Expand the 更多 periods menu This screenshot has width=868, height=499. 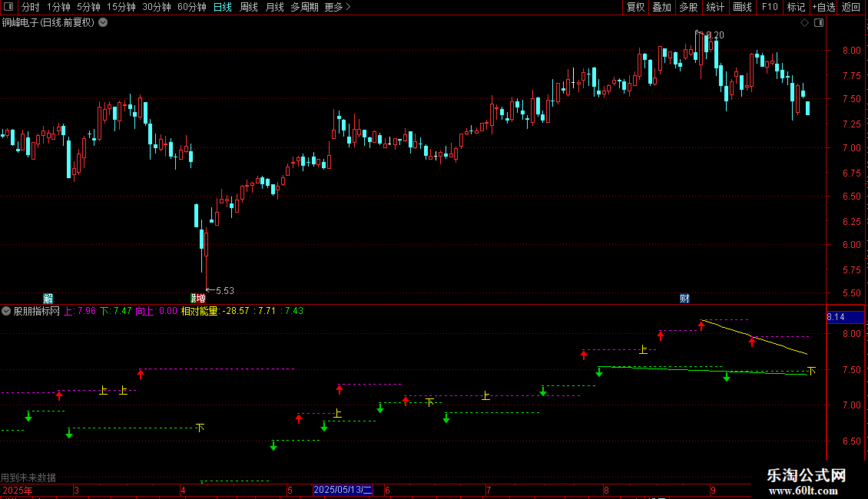(337, 7)
